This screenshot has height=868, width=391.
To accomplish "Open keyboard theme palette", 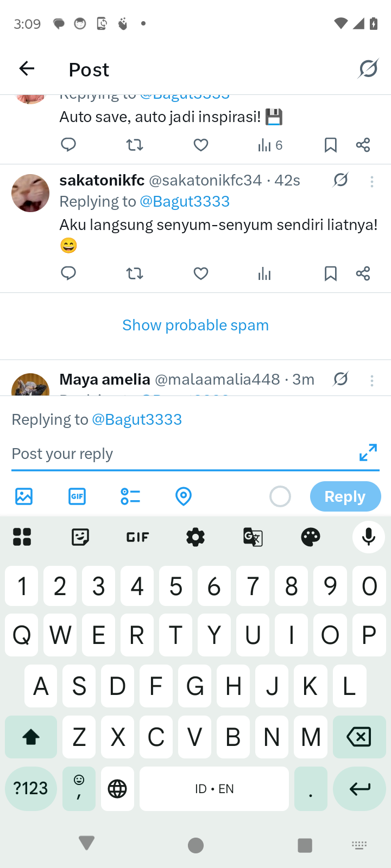I will click(x=311, y=537).
